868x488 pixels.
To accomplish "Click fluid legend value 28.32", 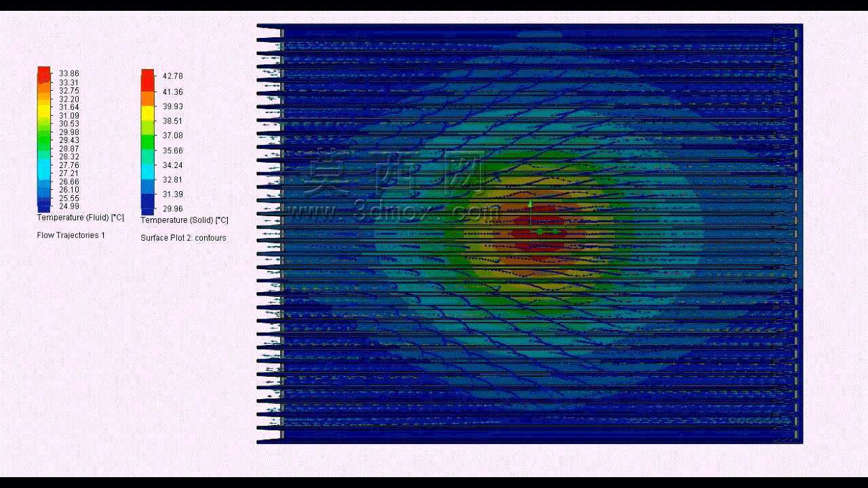I will click(x=69, y=157).
